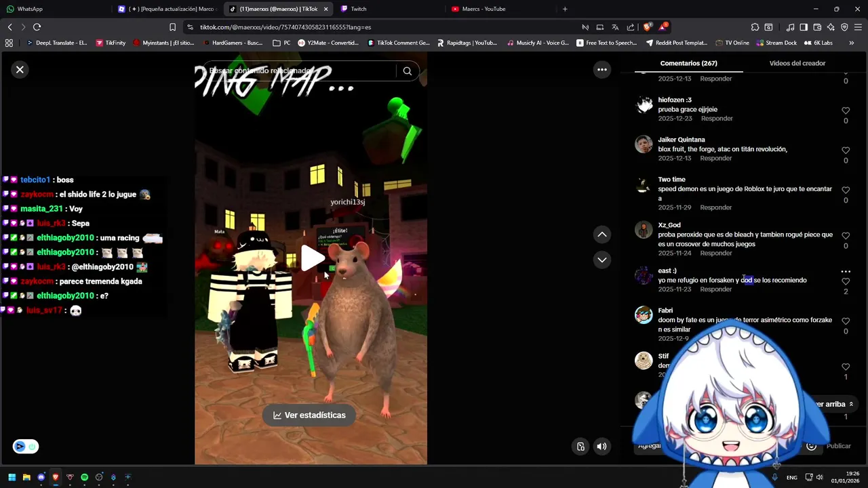
Task: Like hiofozen :3 comment
Action: pyautogui.click(x=846, y=110)
